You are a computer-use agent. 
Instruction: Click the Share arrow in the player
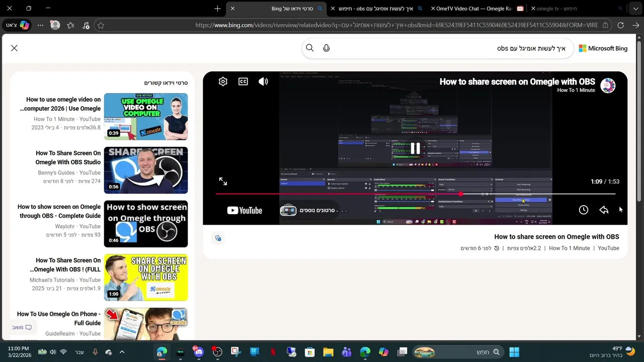[x=604, y=210]
